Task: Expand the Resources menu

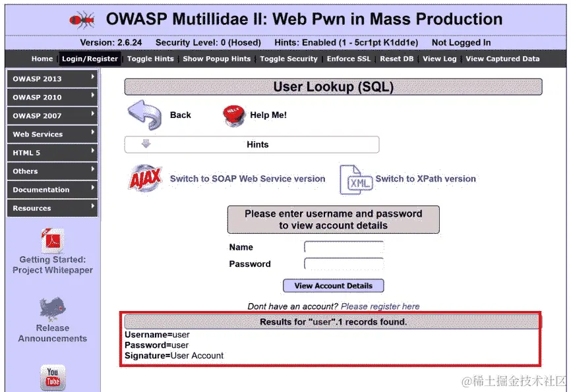Action: (x=53, y=208)
